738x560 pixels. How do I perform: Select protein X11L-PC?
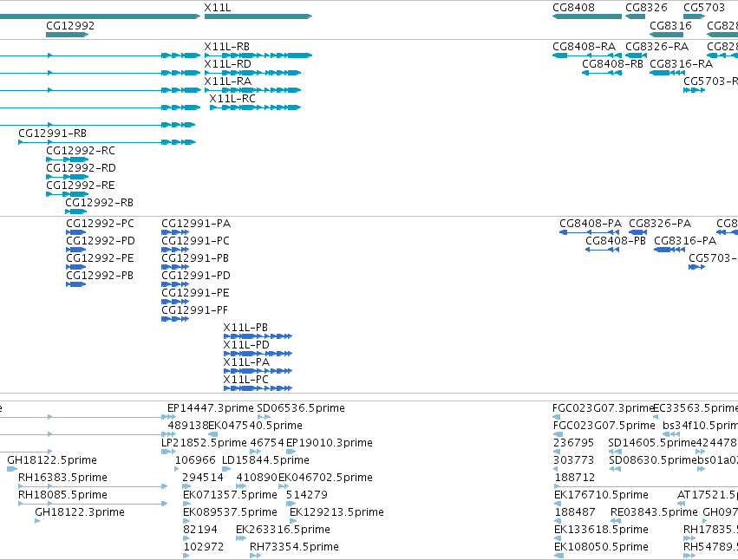[258, 388]
